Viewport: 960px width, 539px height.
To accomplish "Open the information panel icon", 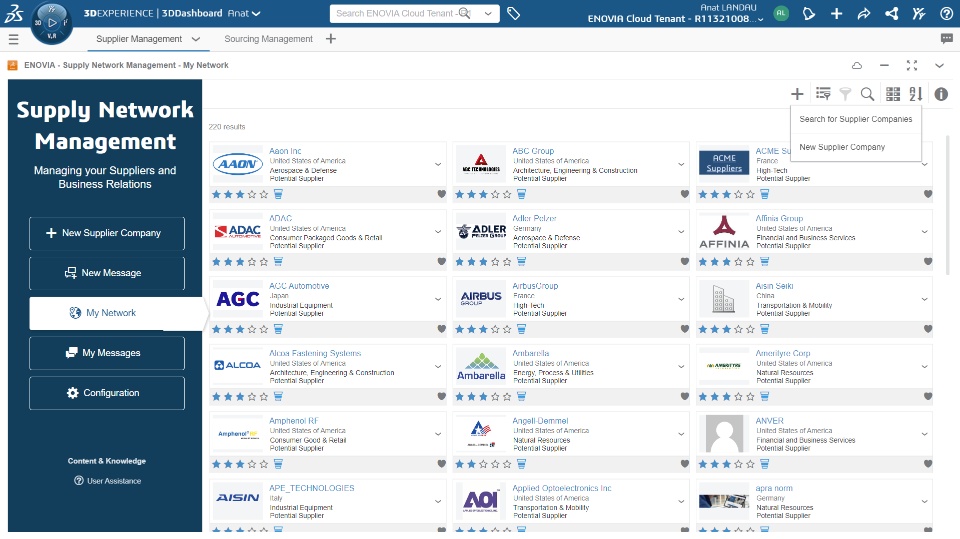I will 941,94.
